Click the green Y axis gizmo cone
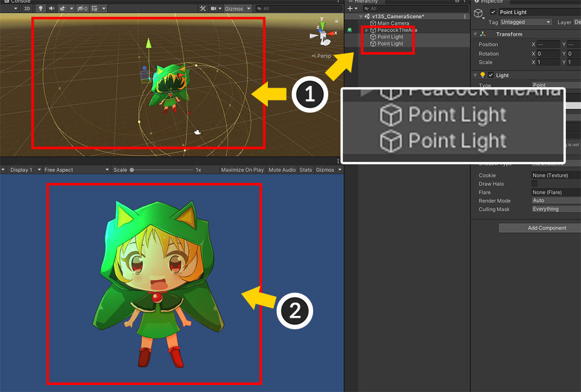 click(x=322, y=26)
